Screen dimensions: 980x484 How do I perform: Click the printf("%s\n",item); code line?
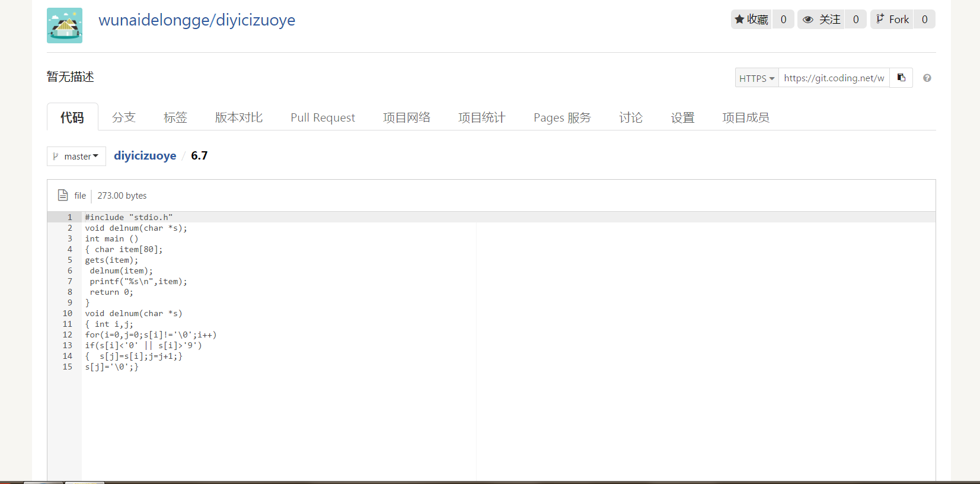(x=139, y=281)
